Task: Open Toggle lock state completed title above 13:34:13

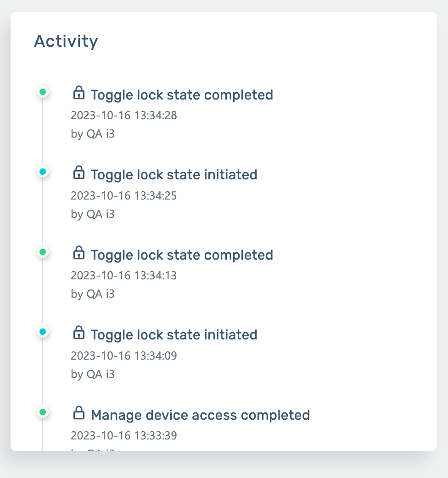Action: point(182,255)
